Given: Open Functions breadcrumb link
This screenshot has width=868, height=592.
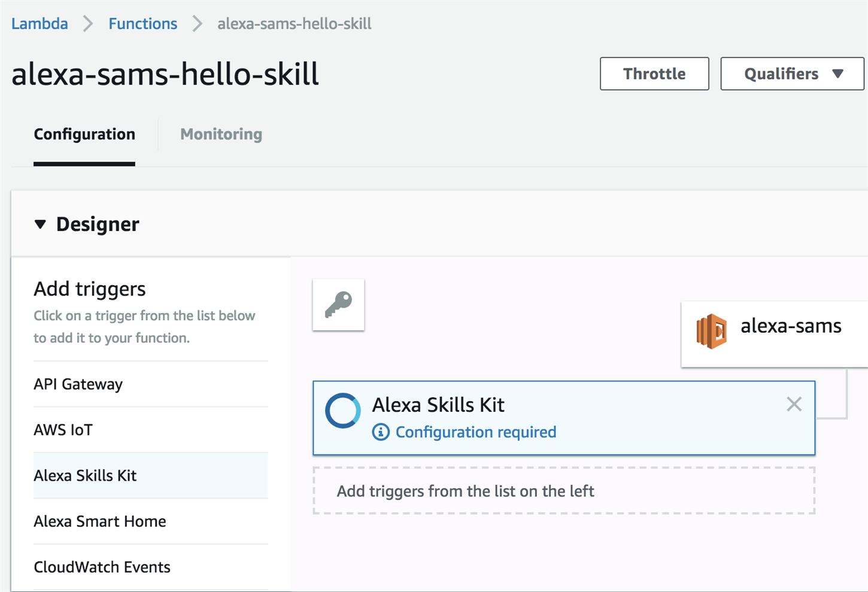Looking at the screenshot, I should click(x=142, y=23).
